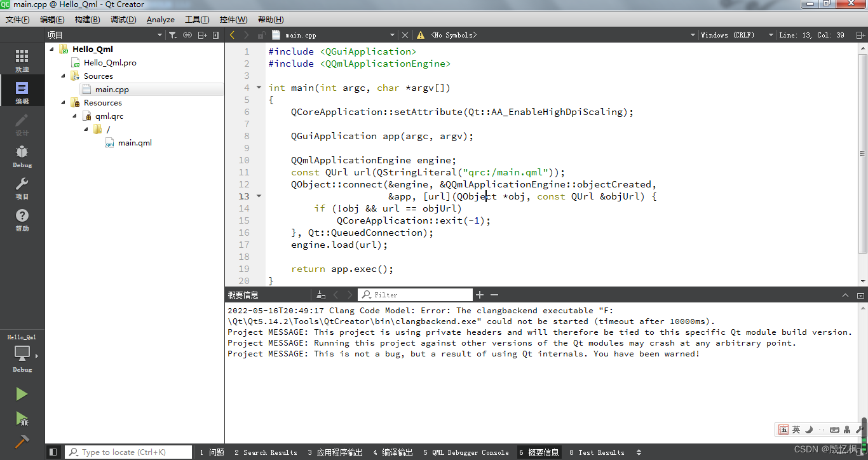Open the 调试(D) menu
The width and height of the screenshot is (868, 460).
(x=123, y=20)
